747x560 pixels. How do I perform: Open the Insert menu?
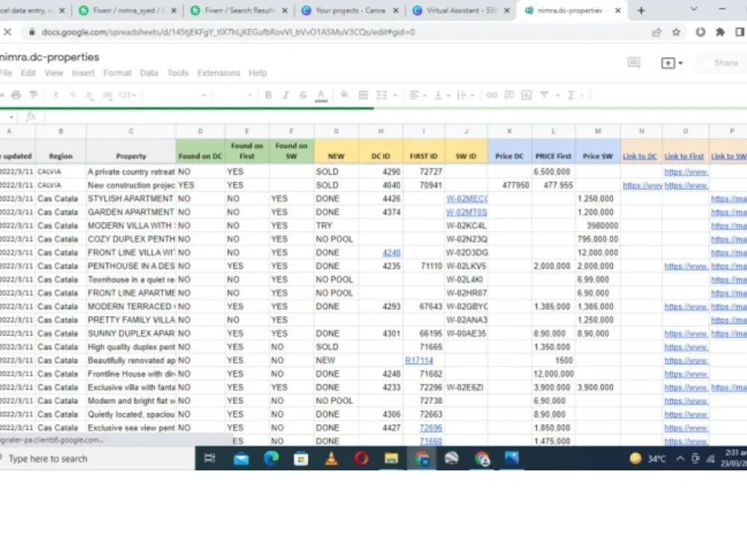click(84, 73)
